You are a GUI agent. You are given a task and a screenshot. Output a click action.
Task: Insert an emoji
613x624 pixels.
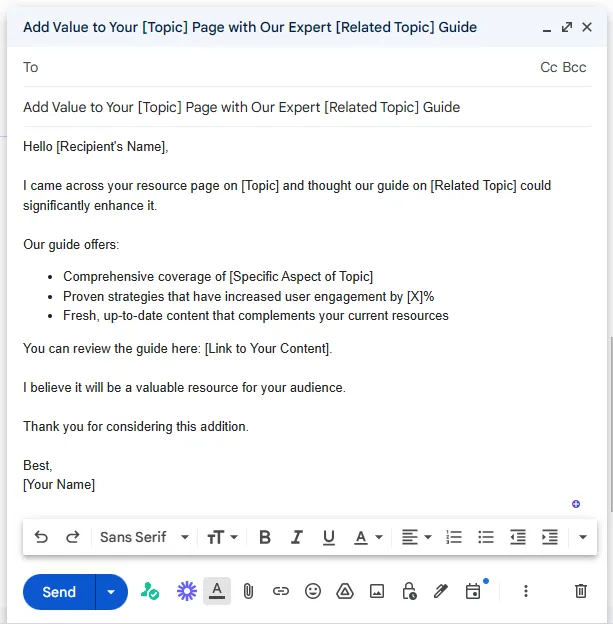click(313, 591)
